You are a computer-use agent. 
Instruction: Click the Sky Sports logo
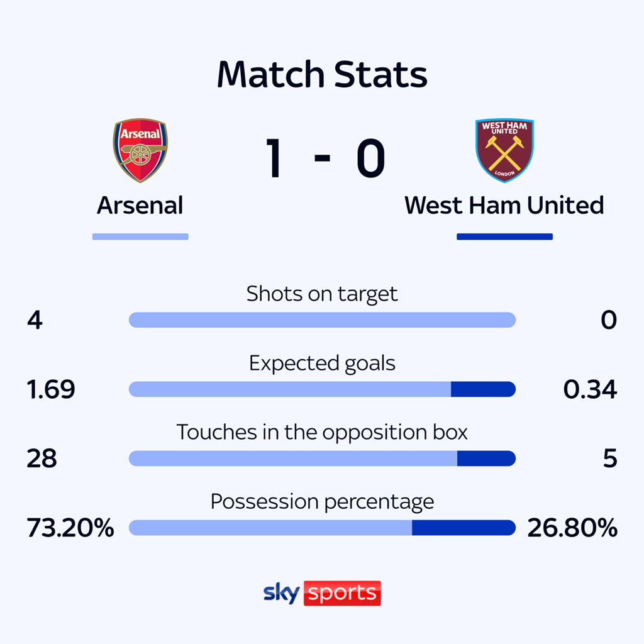pyautogui.click(x=322, y=593)
